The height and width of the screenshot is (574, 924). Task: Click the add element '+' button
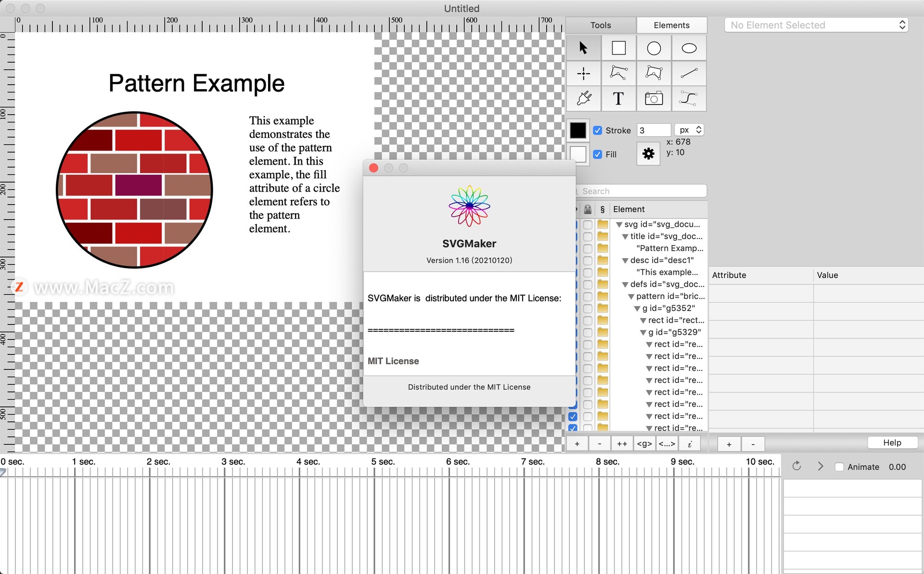[x=577, y=444]
